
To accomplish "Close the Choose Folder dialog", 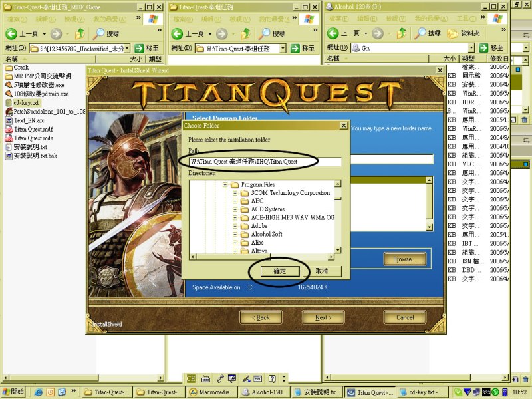I will (344, 126).
